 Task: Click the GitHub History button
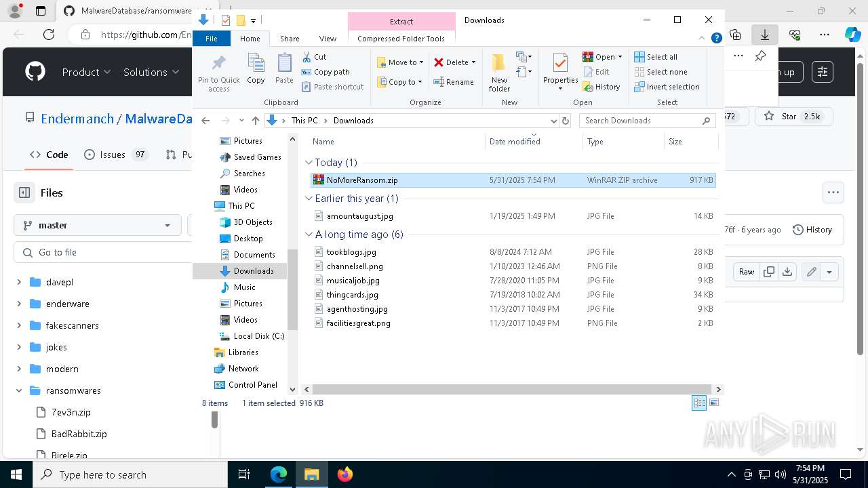point(812,230)
